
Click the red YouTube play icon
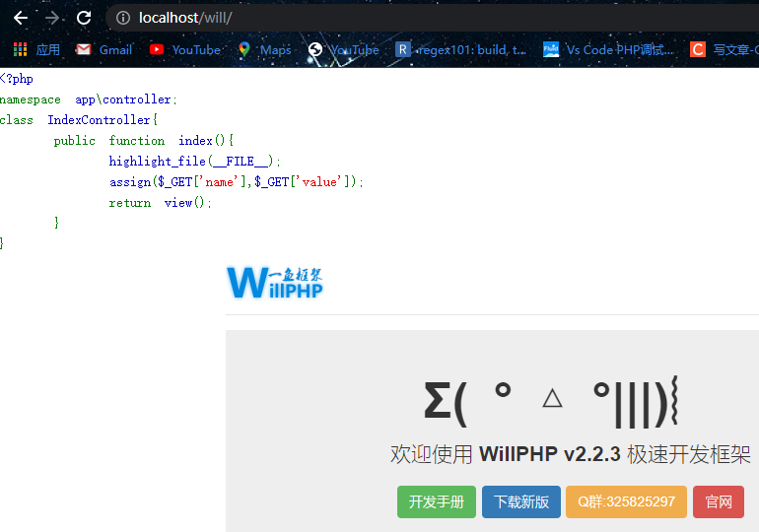(157, 49)
